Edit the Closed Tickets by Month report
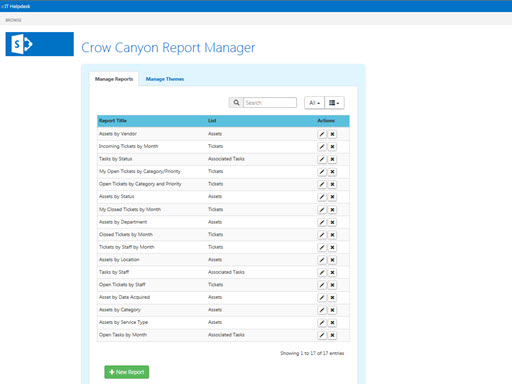Viewport: 512px width, 384px height. click(x=322, y=235)
